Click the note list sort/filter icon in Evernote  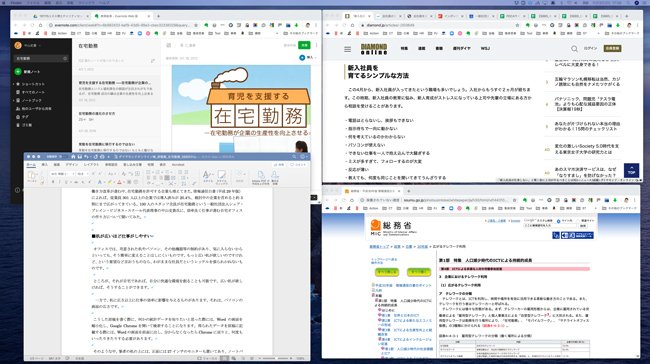(x=153, y=61)
